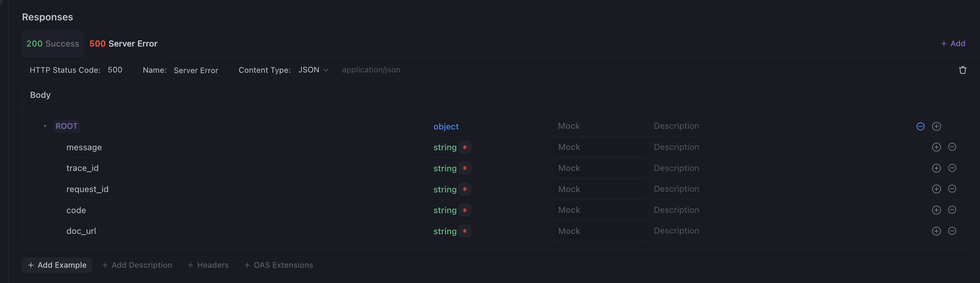This screenshot has width=980, height=283.
Task: Remove the doc_url field
Action: point(952,231)
